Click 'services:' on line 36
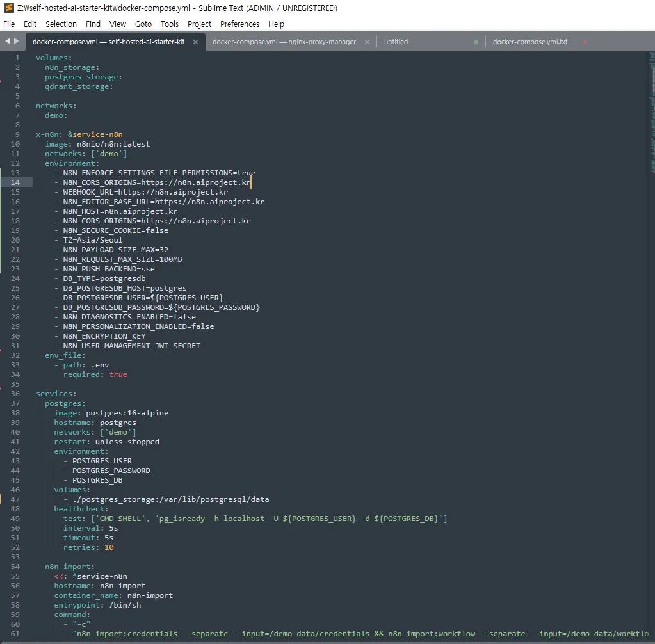The height and width of the screenshot is (644, 655). (x=56, y=394)
